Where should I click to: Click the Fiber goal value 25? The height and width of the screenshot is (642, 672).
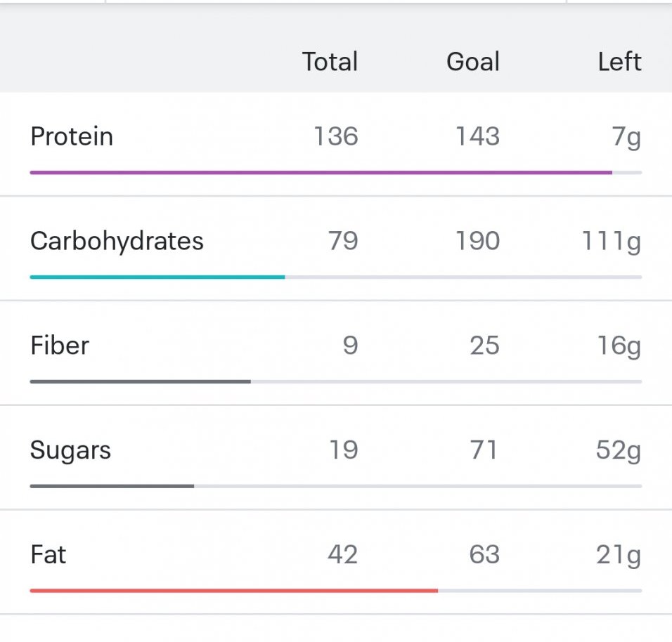coord(484,346)
